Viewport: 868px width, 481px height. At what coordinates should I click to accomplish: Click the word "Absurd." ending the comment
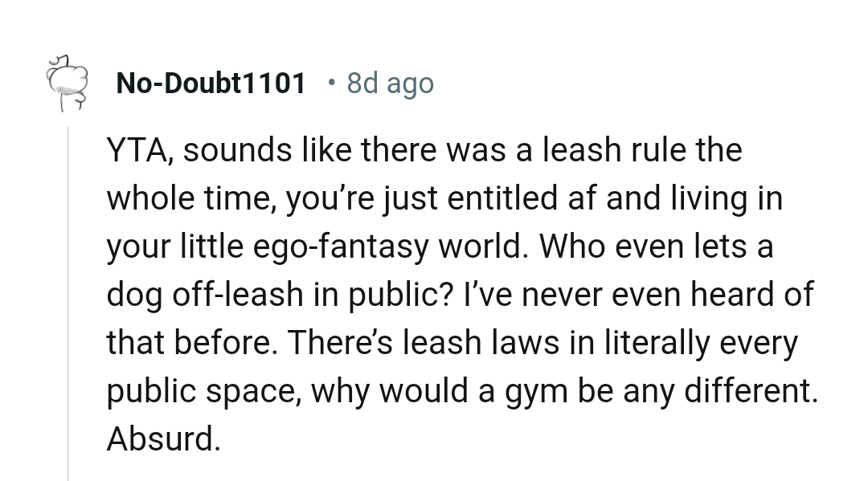pyautogui.click(x=162, y=439)
